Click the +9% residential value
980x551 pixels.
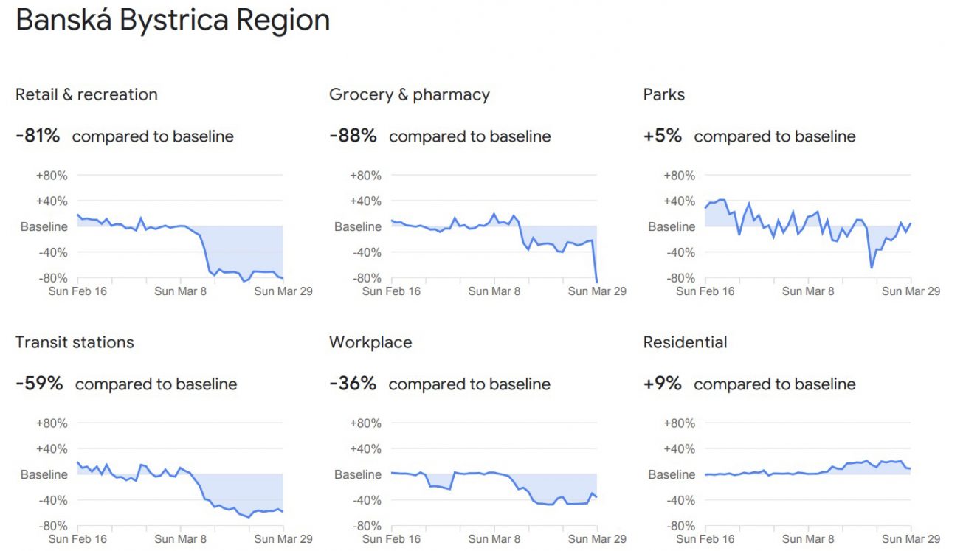[x=663, y=384]
